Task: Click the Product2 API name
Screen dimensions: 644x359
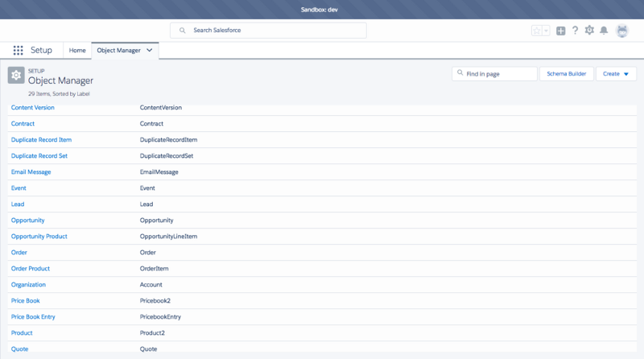Action: (152, 332)
